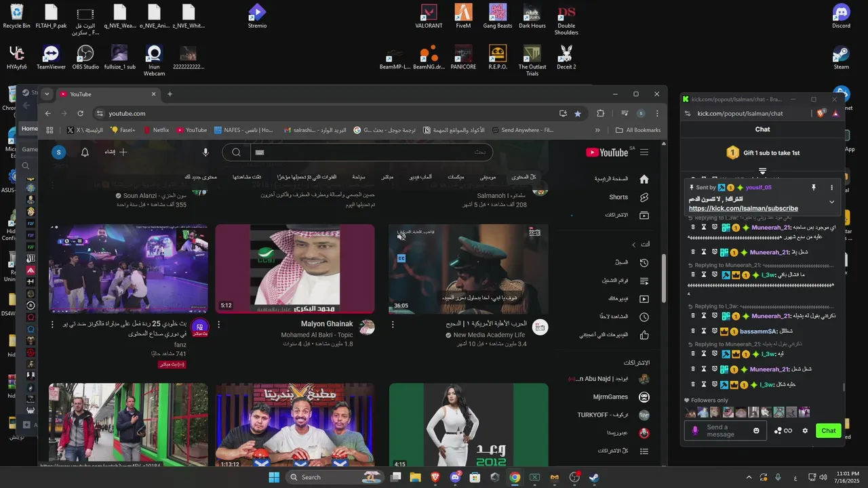Open options for New Media Academy Life video
This screenshot has height=488, width=868.
[x=393, y=325]
